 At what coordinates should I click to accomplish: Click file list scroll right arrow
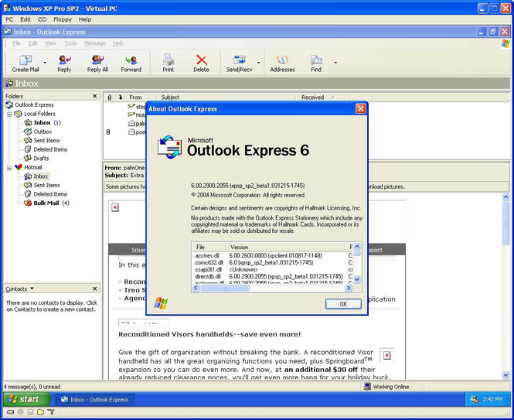point(349,288)
